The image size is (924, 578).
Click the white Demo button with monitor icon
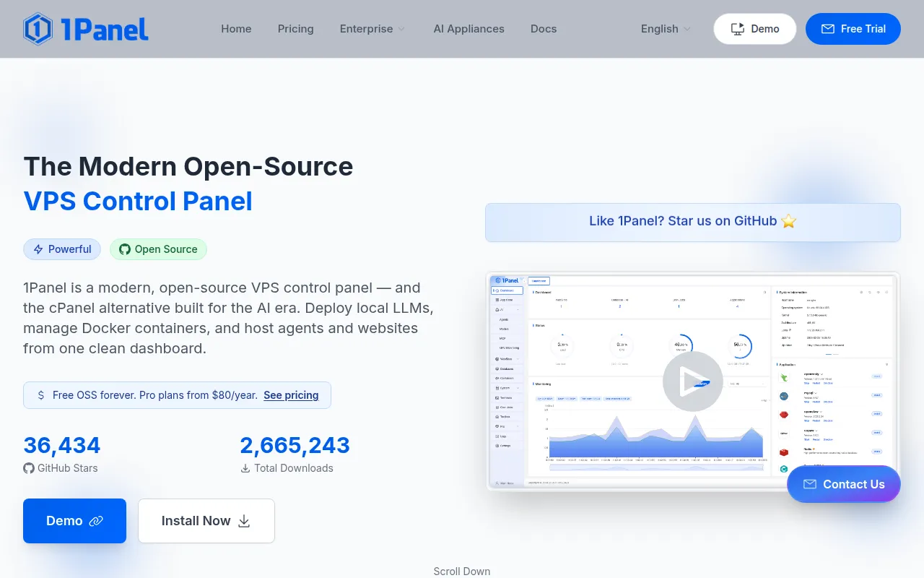click(755, 29)
